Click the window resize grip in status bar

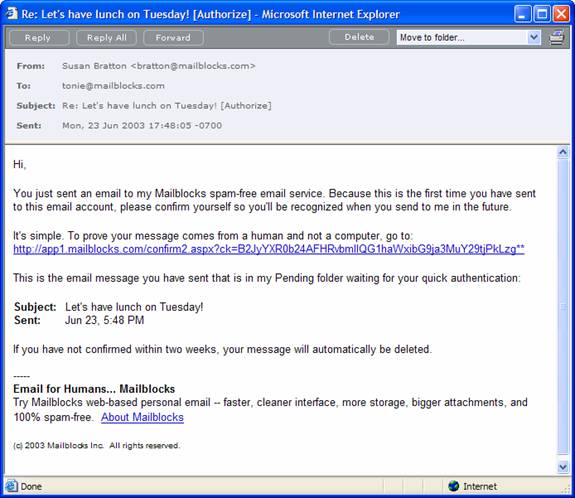pos(567,489)
